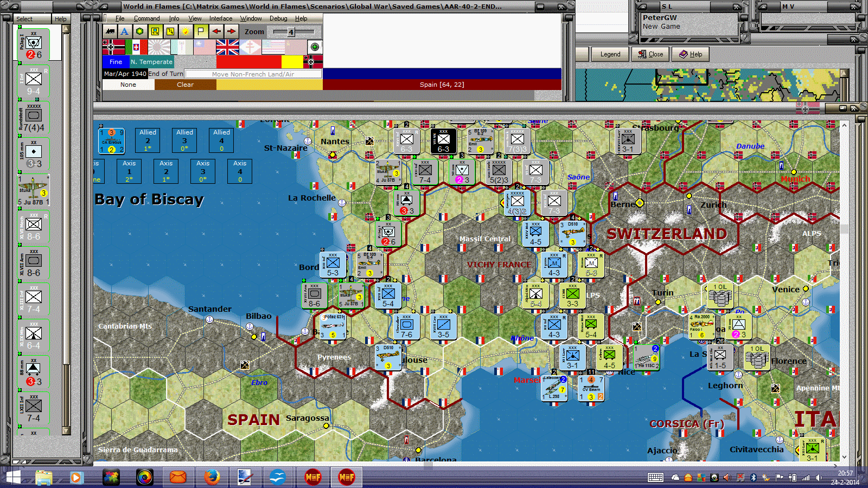Open the Info menu

pyautogui.click(x=174, y=18)
